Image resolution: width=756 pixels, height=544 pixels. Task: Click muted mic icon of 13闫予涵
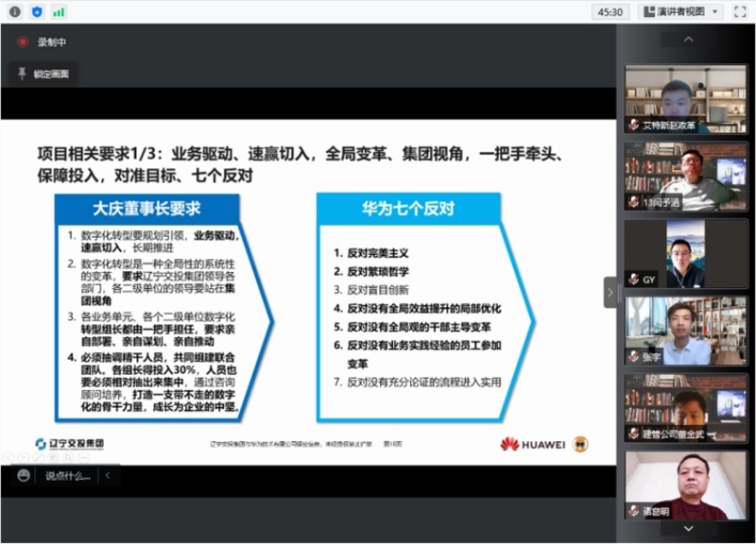click(633, 201)
